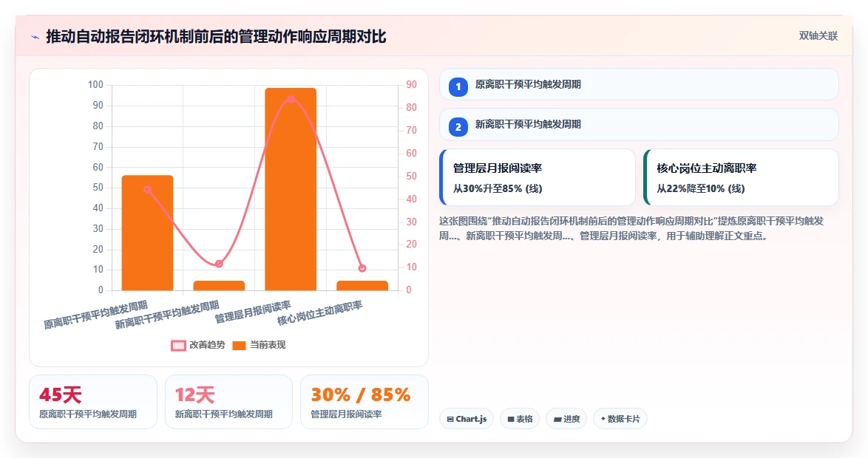
Task: Open the 核心岗位主动离职率 card
Action: coord(741,177)
